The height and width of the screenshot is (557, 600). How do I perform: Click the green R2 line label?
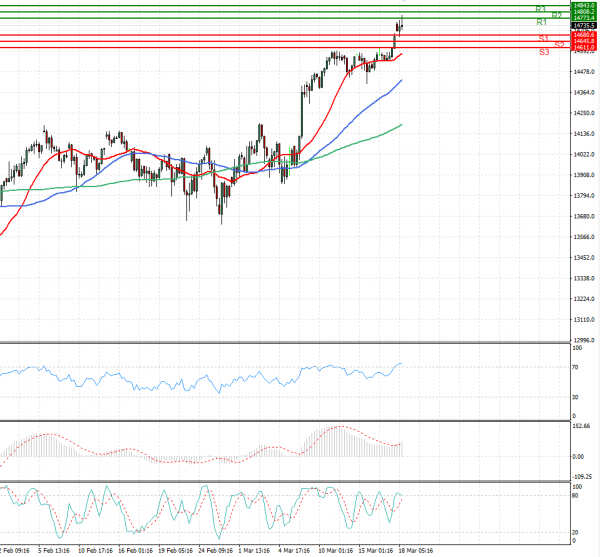point(556,15)
